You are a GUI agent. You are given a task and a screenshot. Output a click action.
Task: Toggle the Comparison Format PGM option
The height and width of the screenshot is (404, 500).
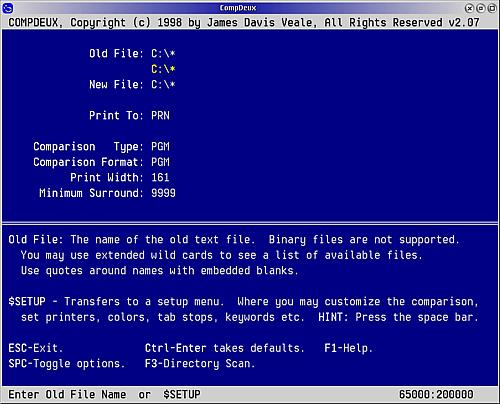[160, 162]
